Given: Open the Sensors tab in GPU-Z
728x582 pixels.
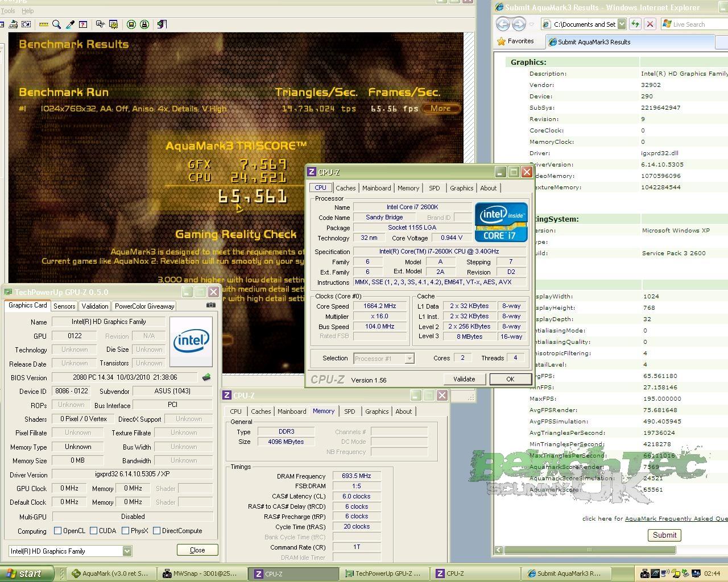Looking at the screenshot, I should click(64, 306).
